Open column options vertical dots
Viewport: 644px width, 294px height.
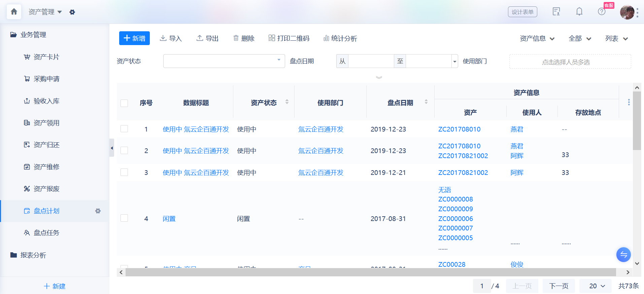tap(629, 102)
